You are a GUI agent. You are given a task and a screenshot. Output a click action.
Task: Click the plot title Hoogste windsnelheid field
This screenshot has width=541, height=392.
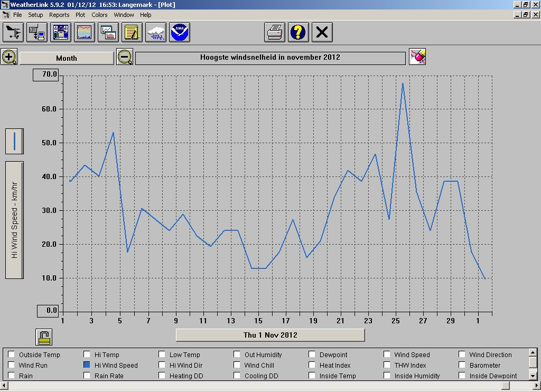tap(270, 58)
